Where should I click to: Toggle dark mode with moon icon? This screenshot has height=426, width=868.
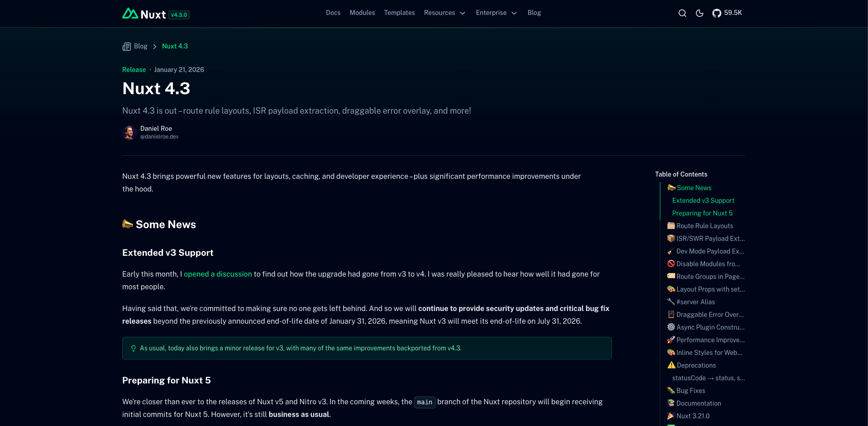tap(699, 13)
